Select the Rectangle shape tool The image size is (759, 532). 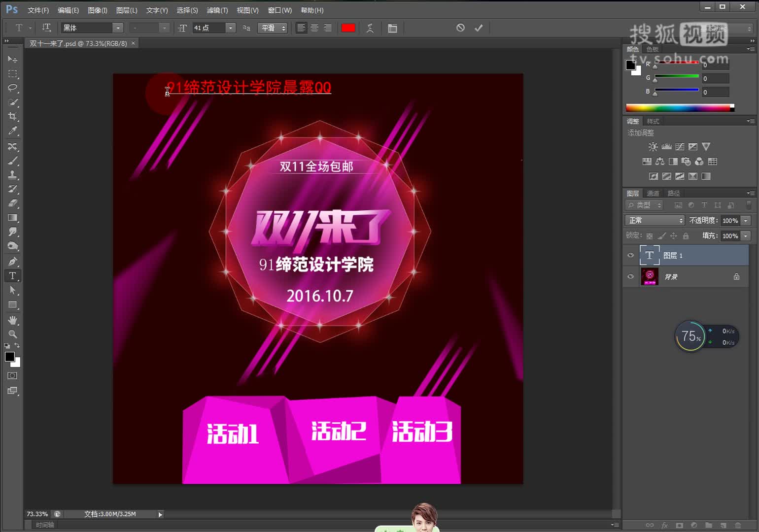(x=12, y=305)
